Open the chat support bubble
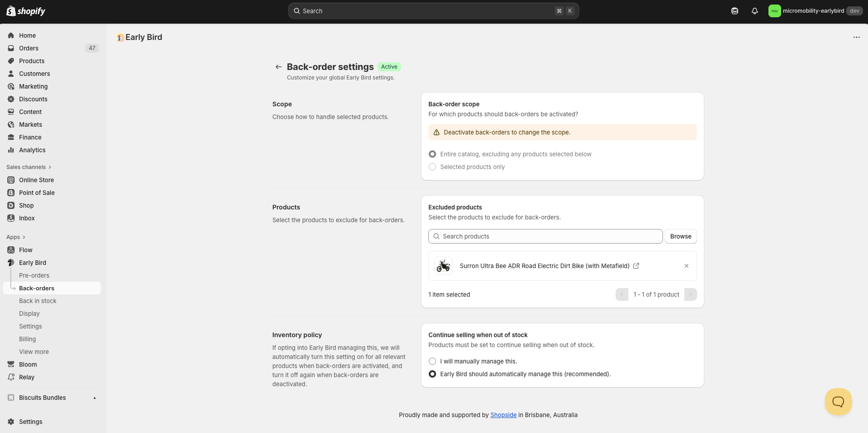 [838, 402]
